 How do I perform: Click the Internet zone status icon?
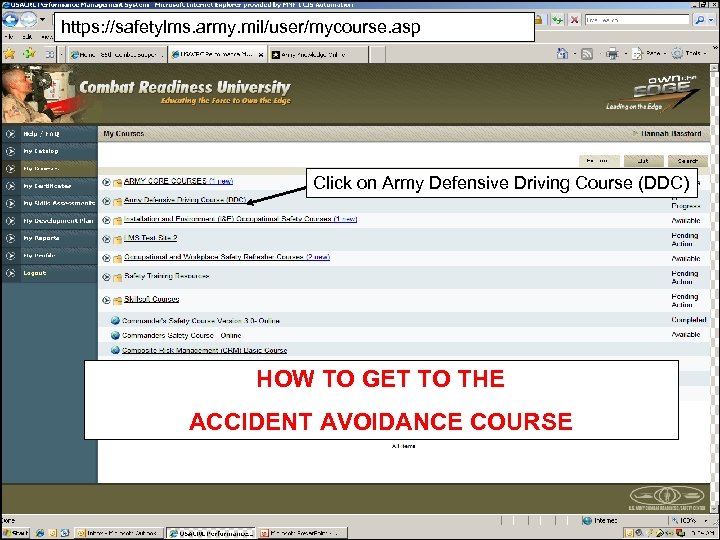click(x=587, y=520)
